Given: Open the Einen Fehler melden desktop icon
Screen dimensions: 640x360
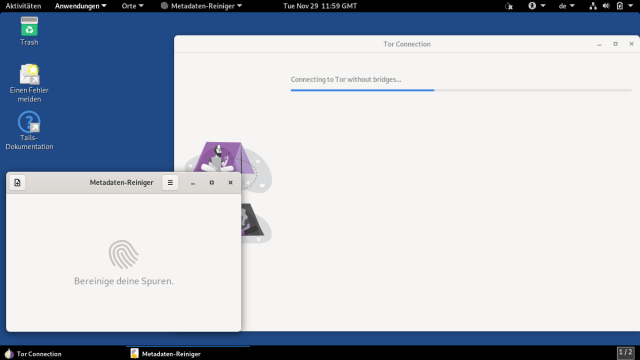Looking at the screenshot, I should point(29,83).
